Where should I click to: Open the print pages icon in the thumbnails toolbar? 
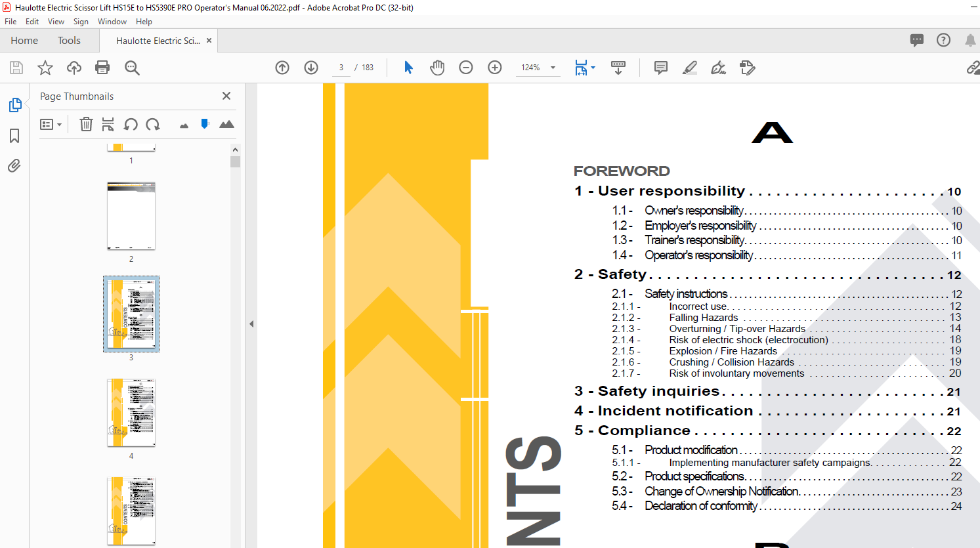pyautogui.click(x=108, y=124)
